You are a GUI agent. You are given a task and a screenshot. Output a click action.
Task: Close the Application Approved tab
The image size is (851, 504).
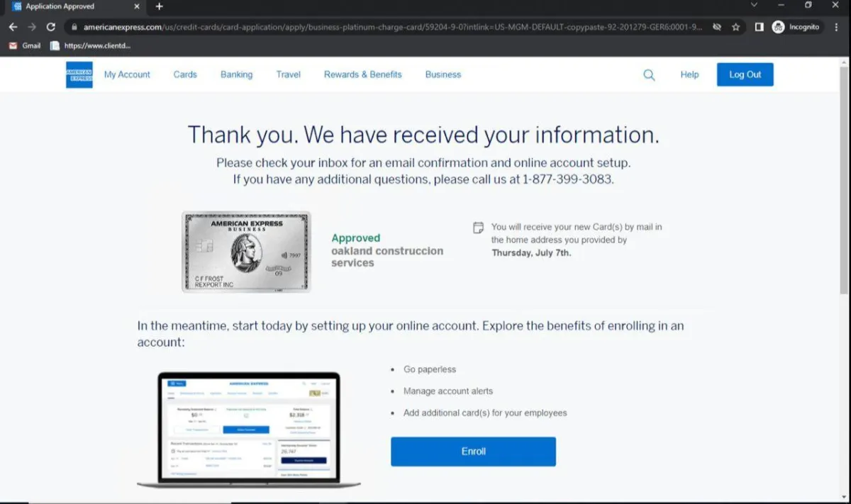click(x=137, y=6)
